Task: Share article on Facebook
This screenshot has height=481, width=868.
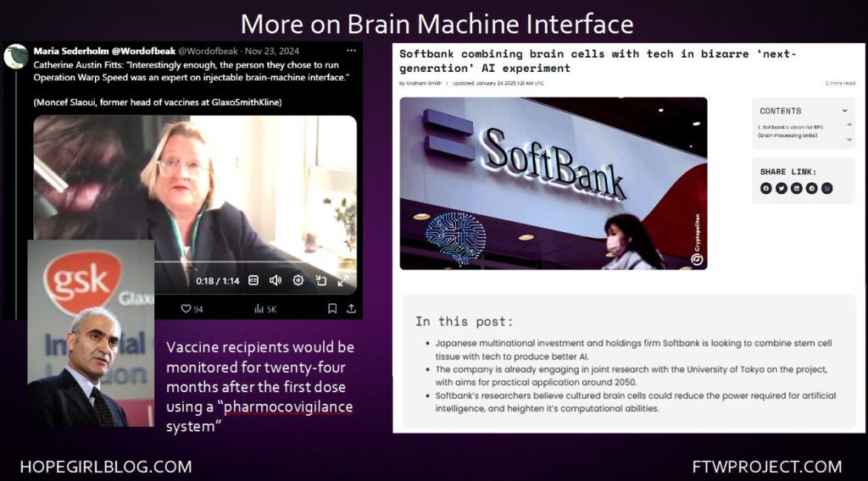Action: point(766,188)
